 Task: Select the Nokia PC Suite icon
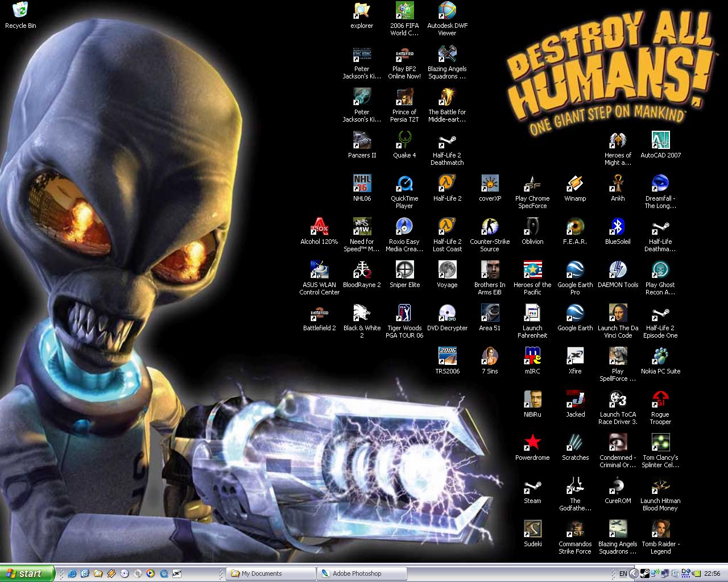(x=660, y=356)
